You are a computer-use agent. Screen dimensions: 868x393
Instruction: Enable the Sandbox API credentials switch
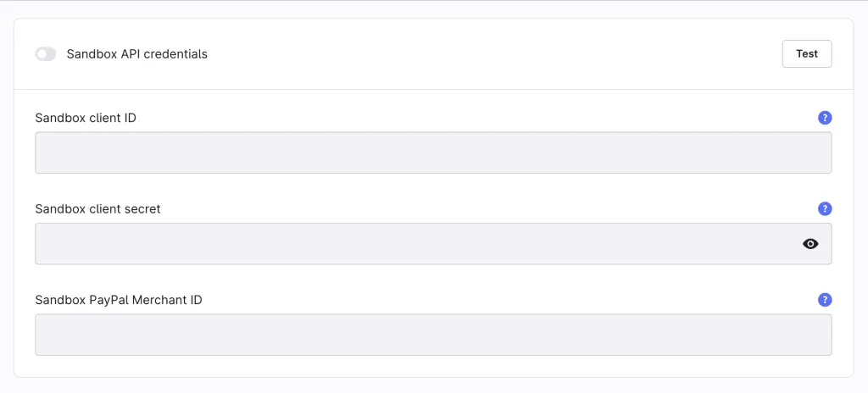pos(46,54)
